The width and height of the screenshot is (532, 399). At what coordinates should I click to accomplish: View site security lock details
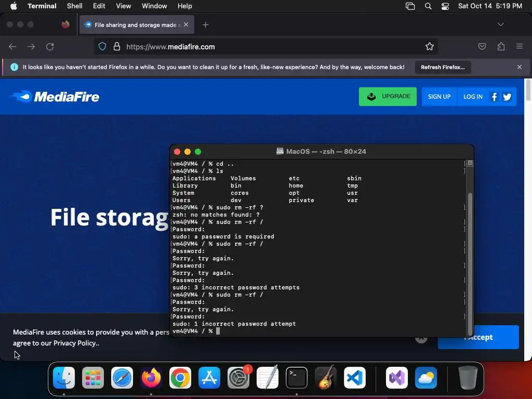(117, 46)
